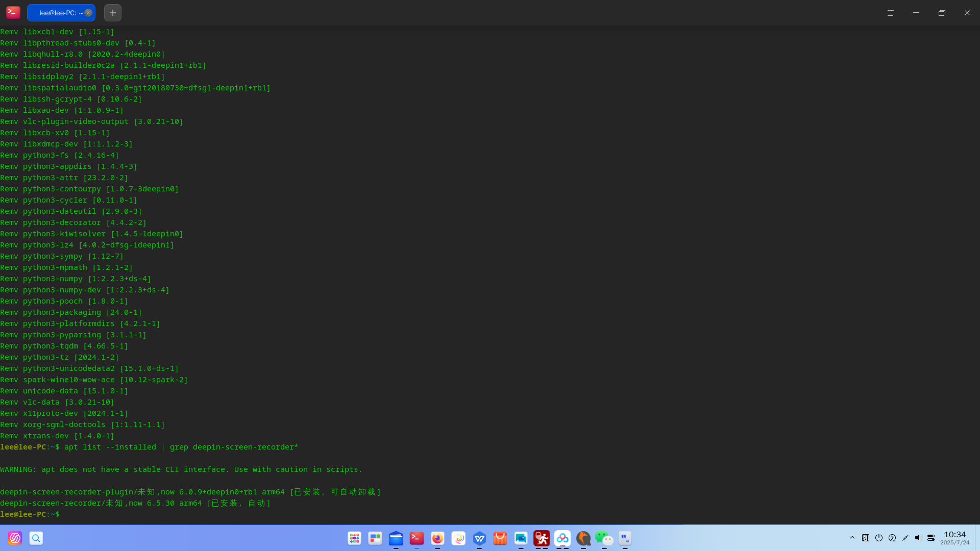Click the final lee@lee-PC prompt line

tap(30, 514)
